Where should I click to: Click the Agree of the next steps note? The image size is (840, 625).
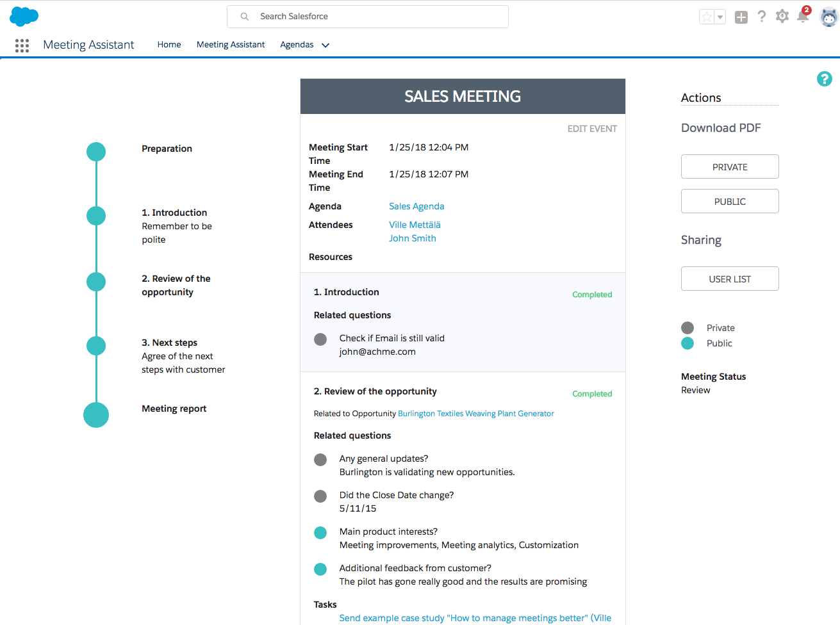coord(183,363)
